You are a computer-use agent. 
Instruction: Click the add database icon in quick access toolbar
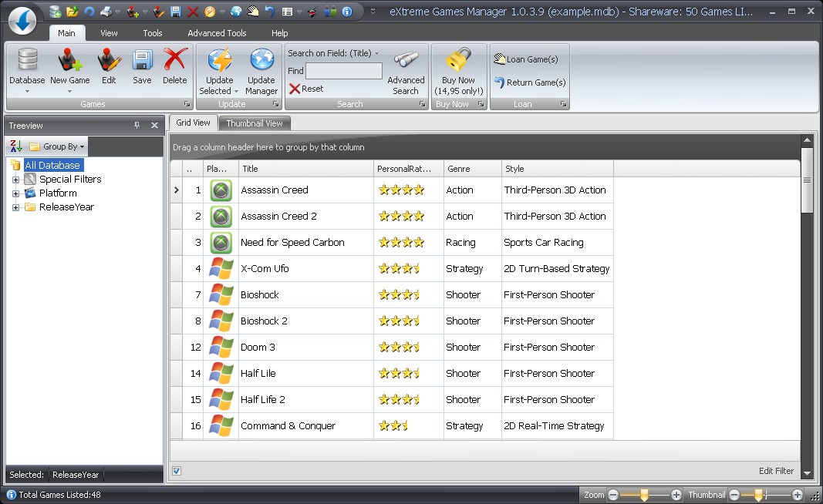point(55,11)
